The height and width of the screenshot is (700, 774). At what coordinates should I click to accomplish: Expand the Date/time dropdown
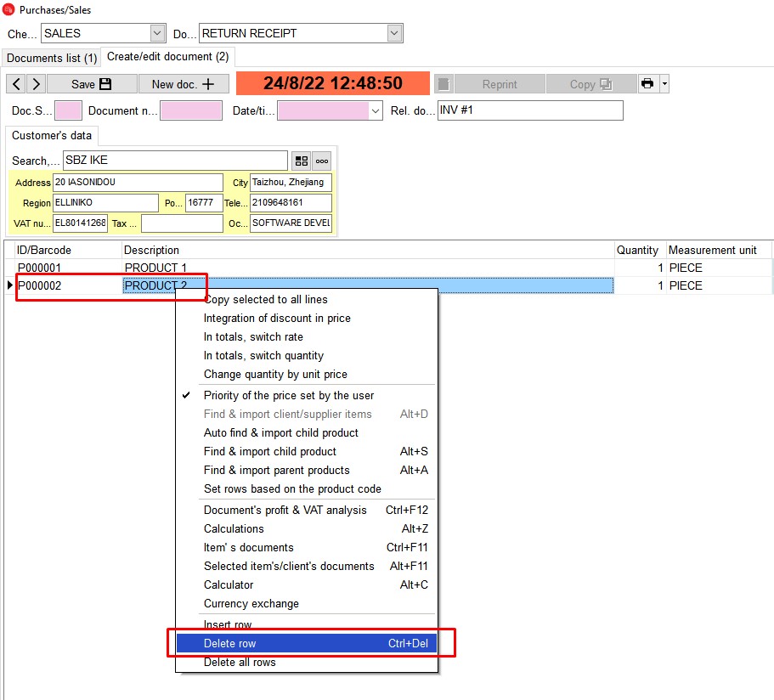[376, 110]
